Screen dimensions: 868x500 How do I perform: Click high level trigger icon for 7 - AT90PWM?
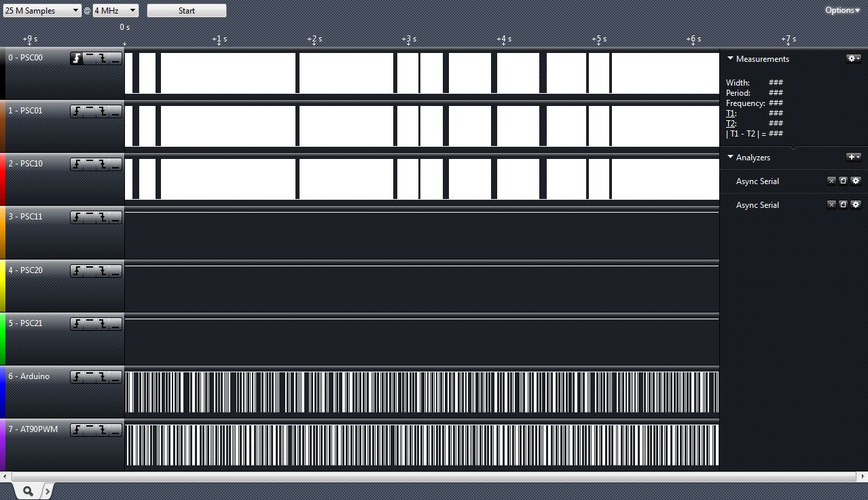(x=90, y=430)
